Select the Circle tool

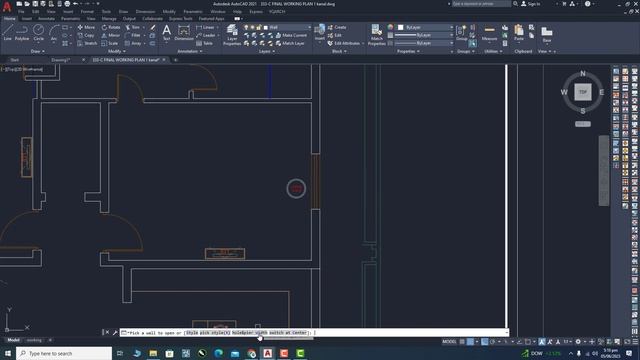click(x=38, y=32)
